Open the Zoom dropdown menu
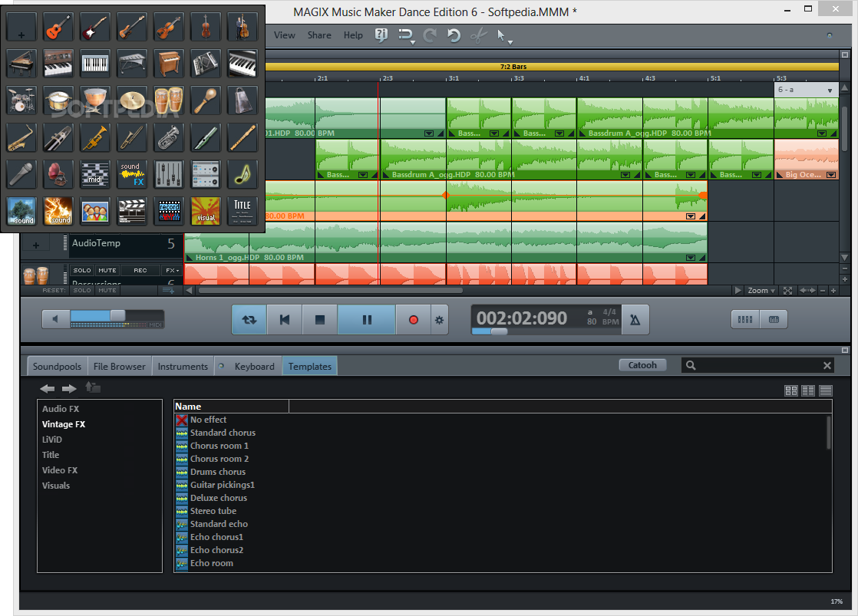 point(761,291)
